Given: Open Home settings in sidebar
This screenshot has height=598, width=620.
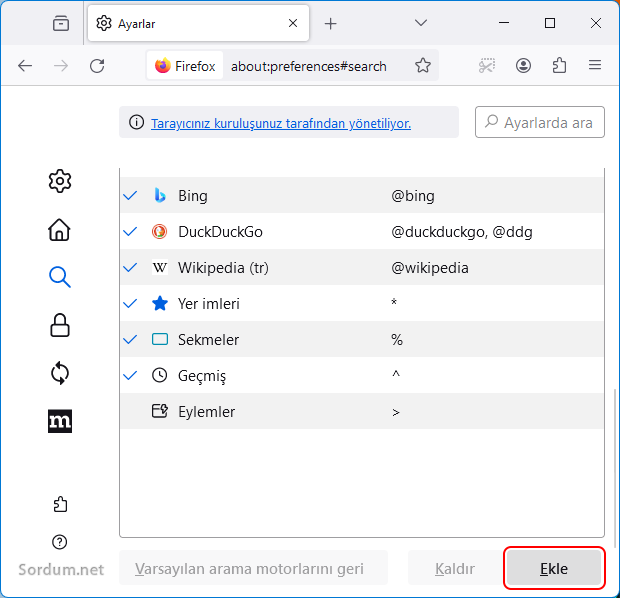Looking at the screenshot, I should tap(60, 229).
